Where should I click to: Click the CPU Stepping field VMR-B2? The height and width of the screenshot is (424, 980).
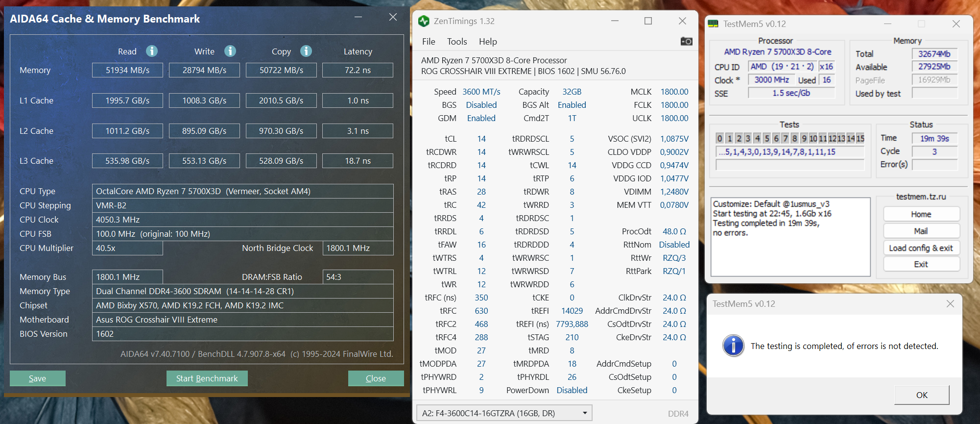pos(243,205)
